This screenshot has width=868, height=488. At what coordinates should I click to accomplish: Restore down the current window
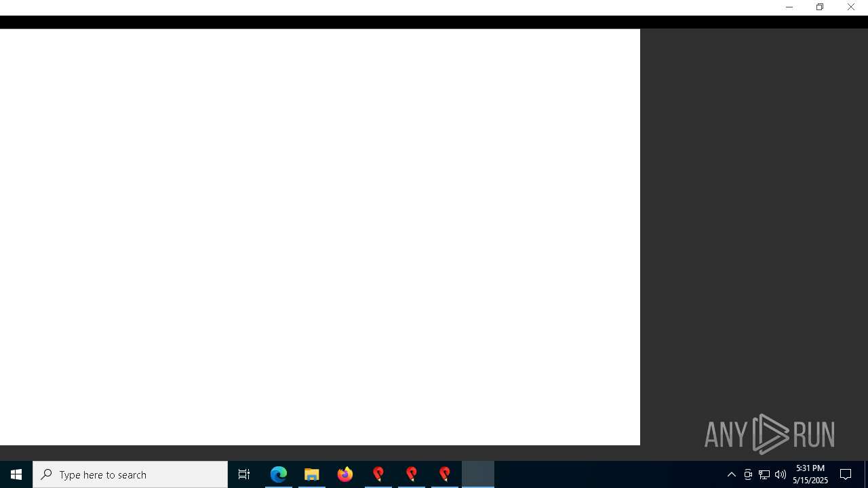click(x=820, y=7)
